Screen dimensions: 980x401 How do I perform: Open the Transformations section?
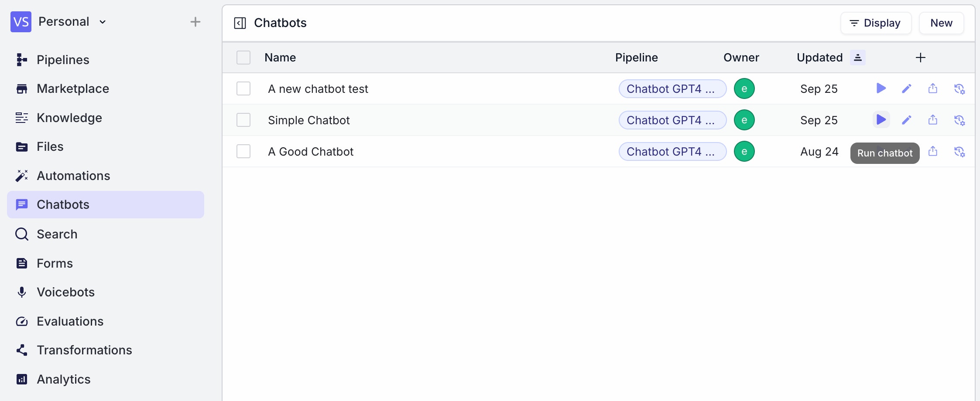pos(85,350)
